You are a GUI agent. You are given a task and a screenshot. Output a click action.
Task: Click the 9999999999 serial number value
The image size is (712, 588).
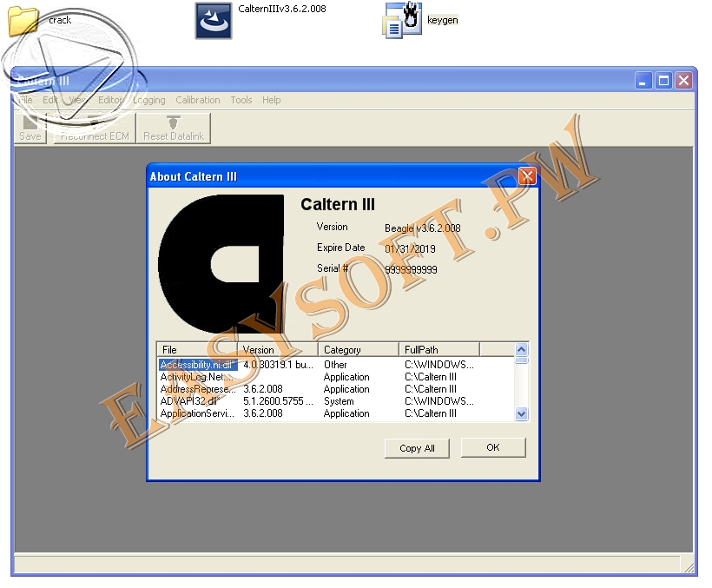tap(411, 270)
